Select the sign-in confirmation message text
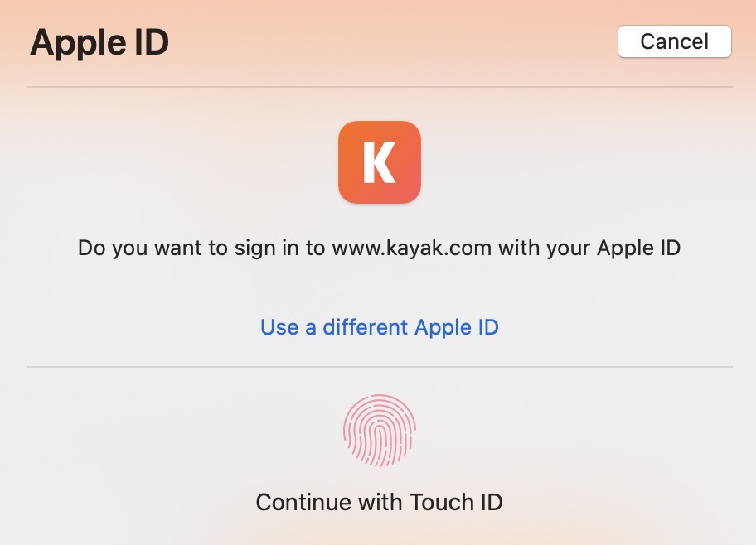This screenshot has width=756, height=545. [x=379, y=246]
